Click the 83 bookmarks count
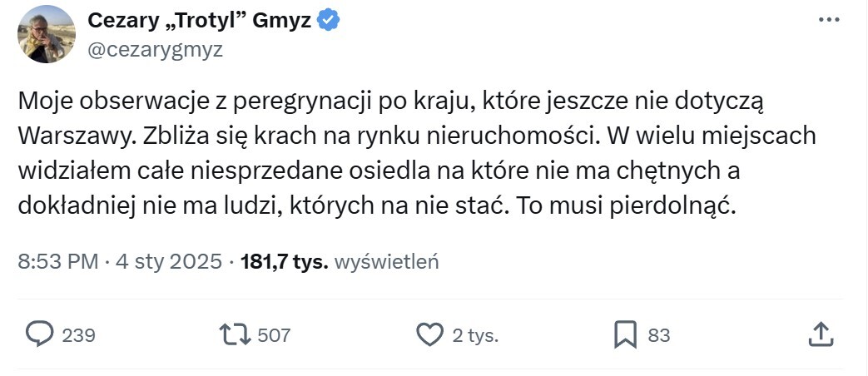868x376 pixels. (658, 335)
